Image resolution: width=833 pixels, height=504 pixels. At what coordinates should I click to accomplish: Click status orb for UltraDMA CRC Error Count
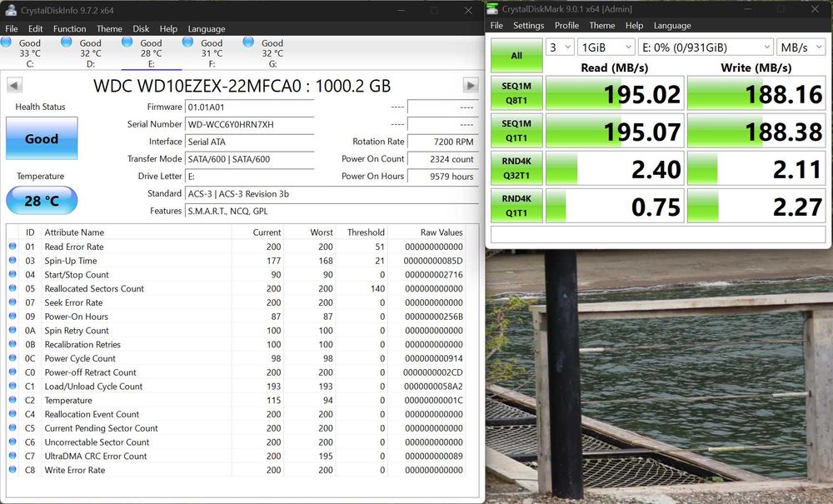12,456
